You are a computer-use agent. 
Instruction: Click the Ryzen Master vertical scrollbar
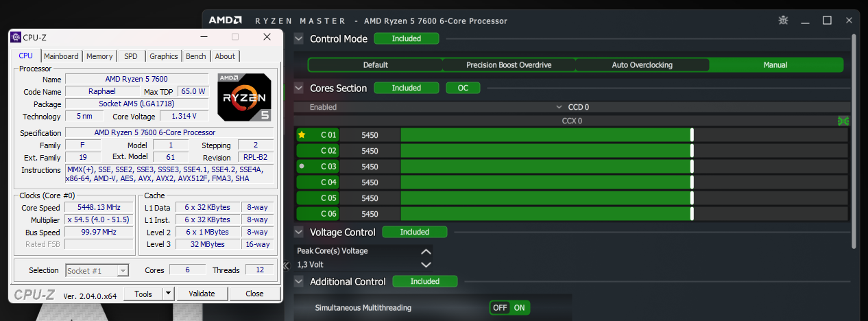pos(853,141)
